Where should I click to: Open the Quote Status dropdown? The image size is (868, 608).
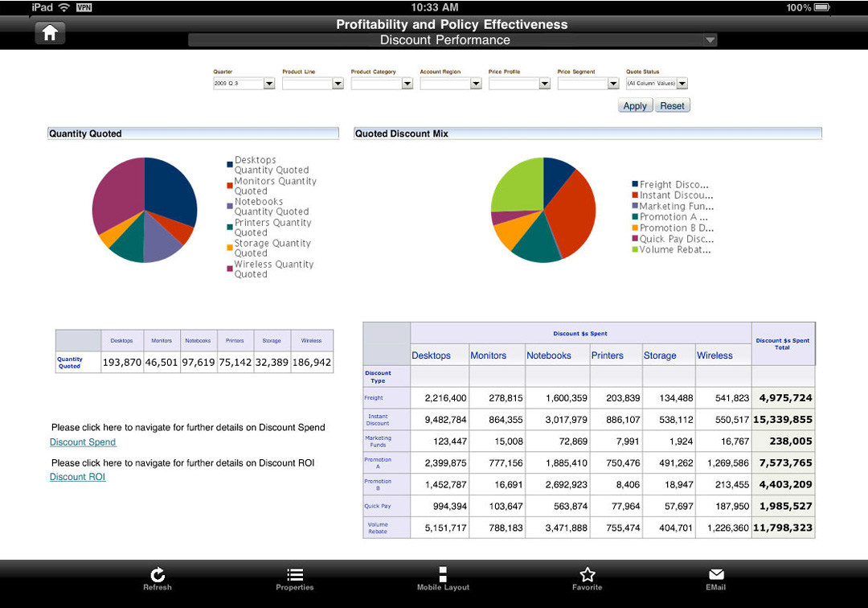point(682,84)
